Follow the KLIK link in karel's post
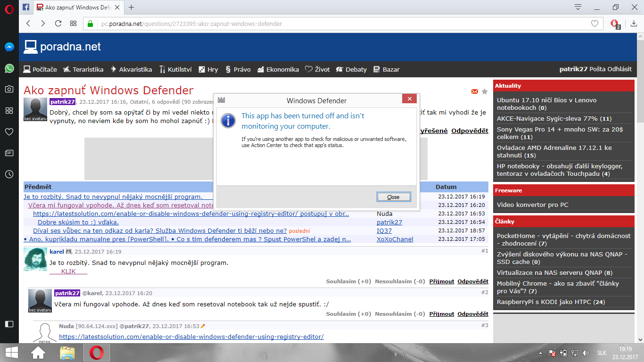The height and width of the screenshot is (362, 644). [68, 271]
